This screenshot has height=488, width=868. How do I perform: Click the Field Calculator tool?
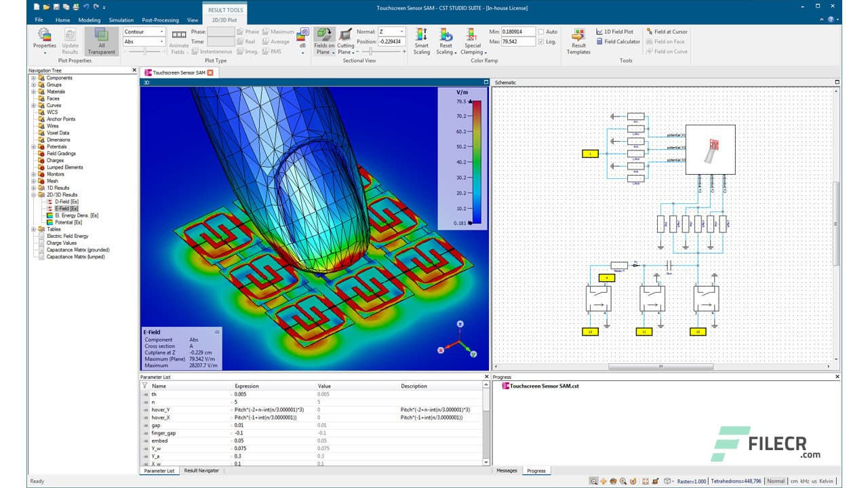coord(618,41)
